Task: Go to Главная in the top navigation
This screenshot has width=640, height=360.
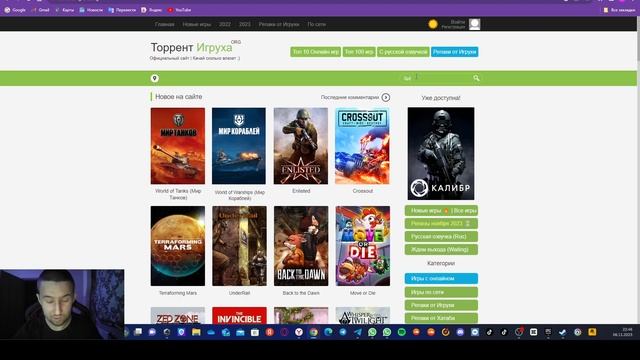Action: click(x=164, y=24)
